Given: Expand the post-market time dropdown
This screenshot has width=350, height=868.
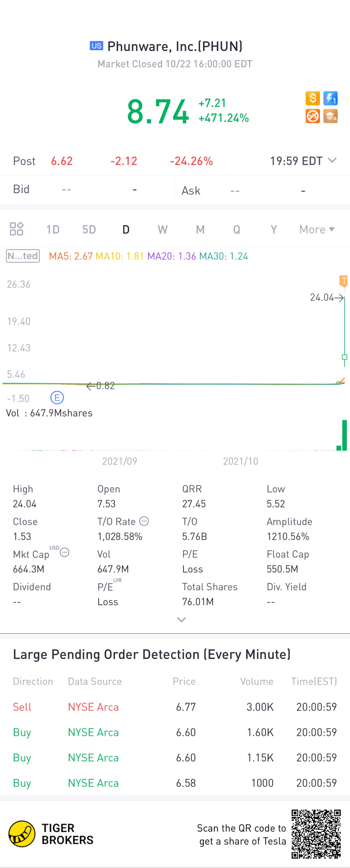Looking at the screenshot, I should point(332,160).
